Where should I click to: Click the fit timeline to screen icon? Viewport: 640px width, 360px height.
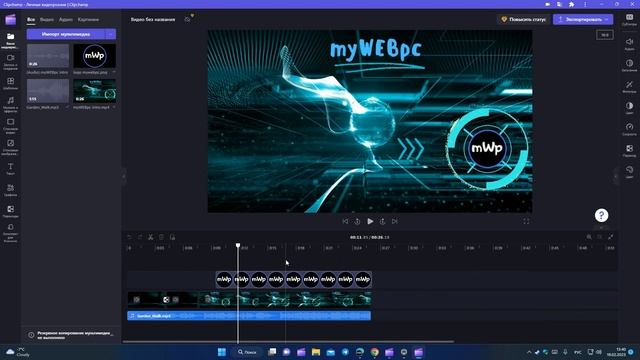click(x=611, y=237)
